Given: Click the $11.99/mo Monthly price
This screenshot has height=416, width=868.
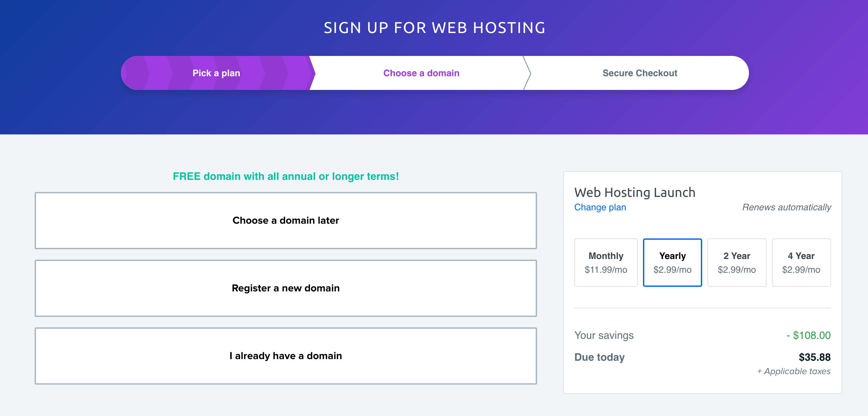Looking at the screenshot, I should [605, 269].
